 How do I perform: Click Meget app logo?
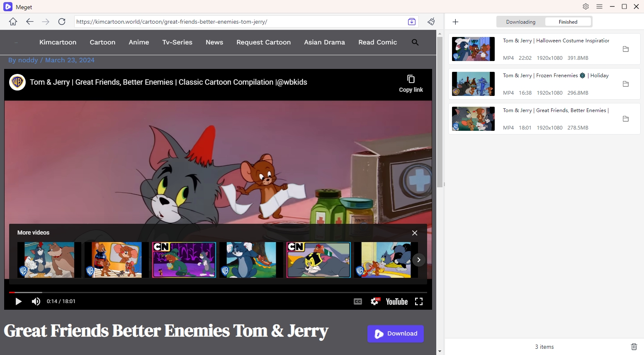coord(8,7)
